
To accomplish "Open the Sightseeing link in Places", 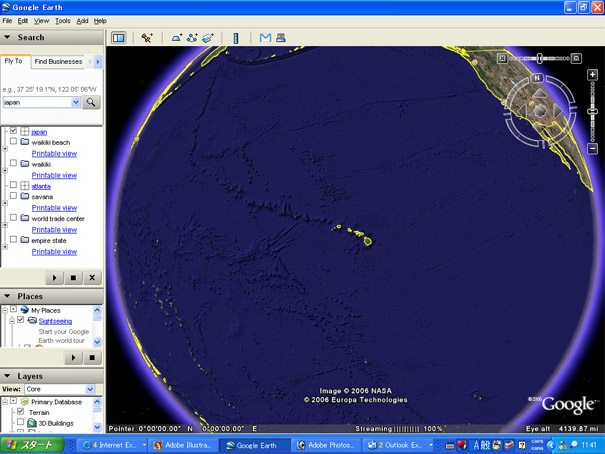I will pyautogui.click(x=55, y=321).
